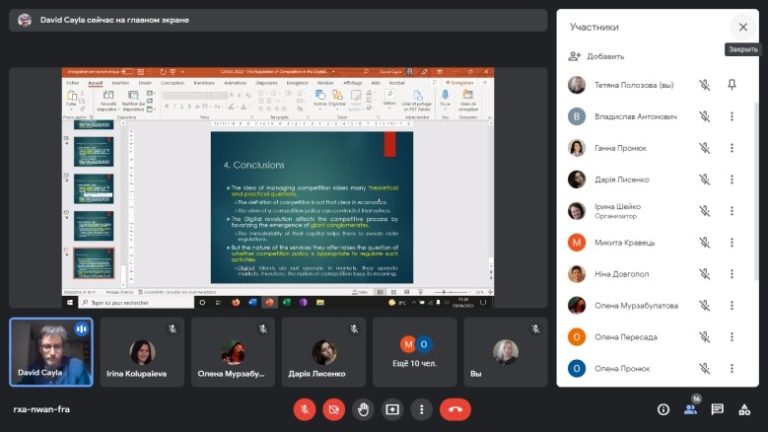Click Олена Пересада orange avatar
Viewport: 768px width, 432px height.
[x=576, y=337]
